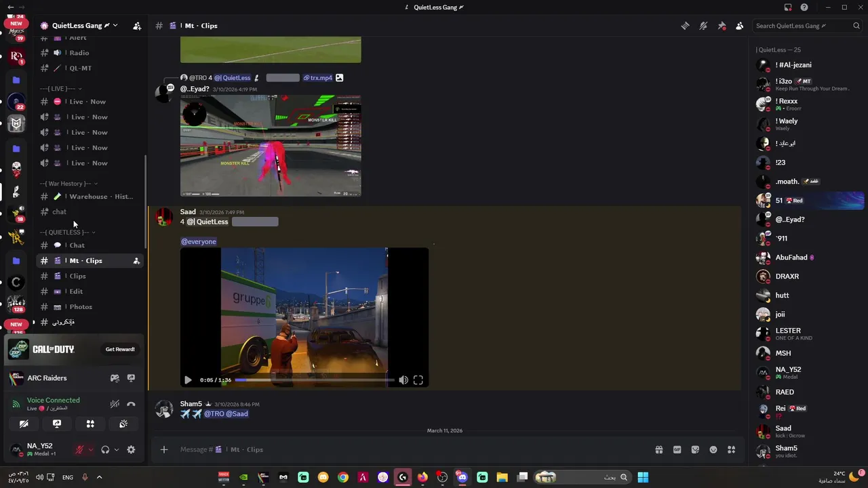Open Google Chrome from taskbar

pos(343,477)
